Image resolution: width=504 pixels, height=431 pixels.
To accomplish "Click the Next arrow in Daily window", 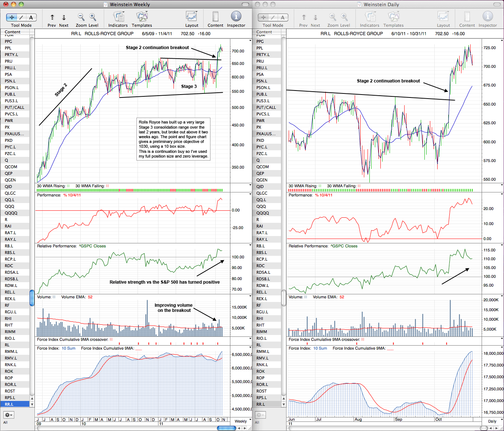I will [x=315, y=17].
